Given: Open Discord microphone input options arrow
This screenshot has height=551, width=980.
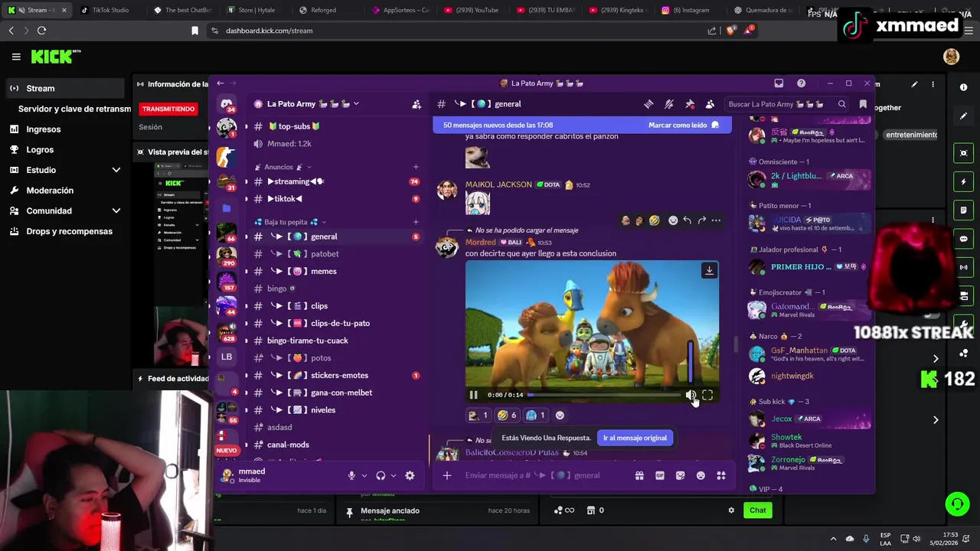Looking at the screenshot, I should [364, 475].
